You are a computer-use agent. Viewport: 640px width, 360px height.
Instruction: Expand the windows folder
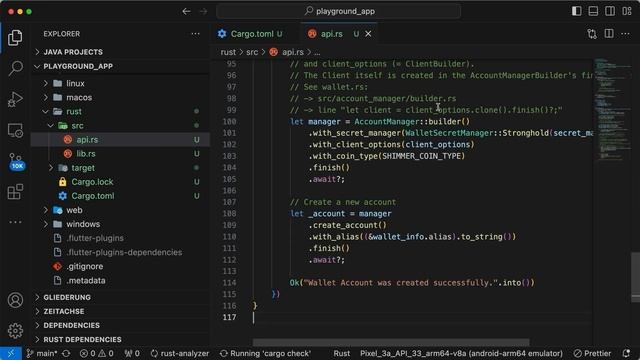click(120, 224)
